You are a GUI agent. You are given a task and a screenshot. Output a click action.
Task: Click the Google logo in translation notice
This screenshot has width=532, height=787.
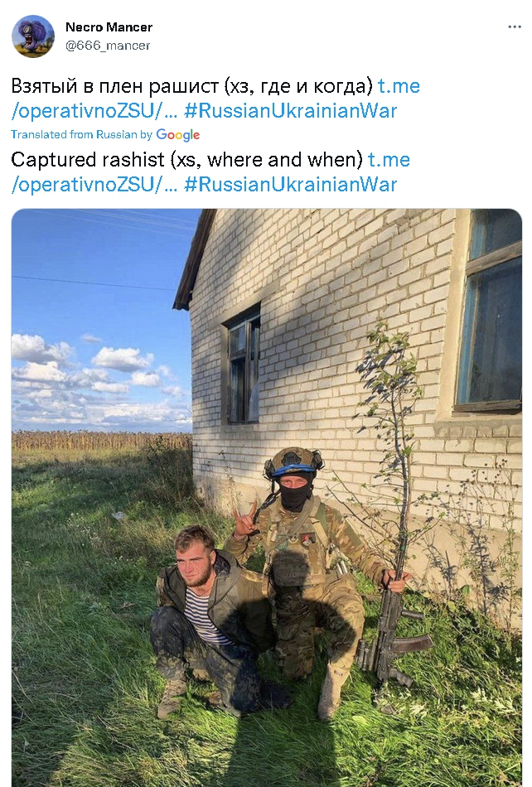(177, 135)
